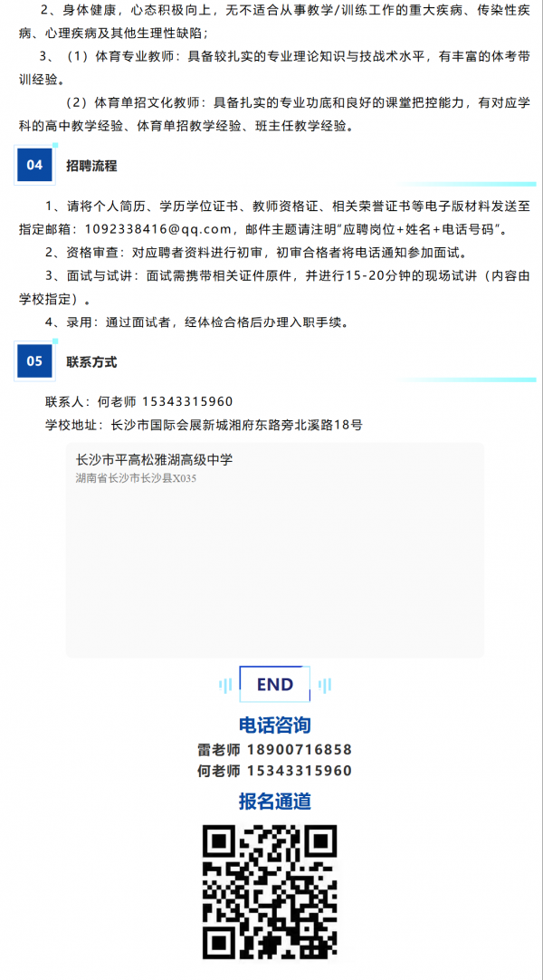Click the 体育单招文化教师 requirement paragraph
543x980 pixels.
(274, 114)
